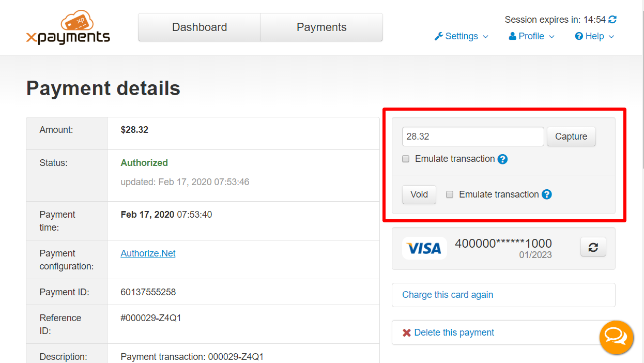Expand the Settings dropdown arrow

(485, 37)
